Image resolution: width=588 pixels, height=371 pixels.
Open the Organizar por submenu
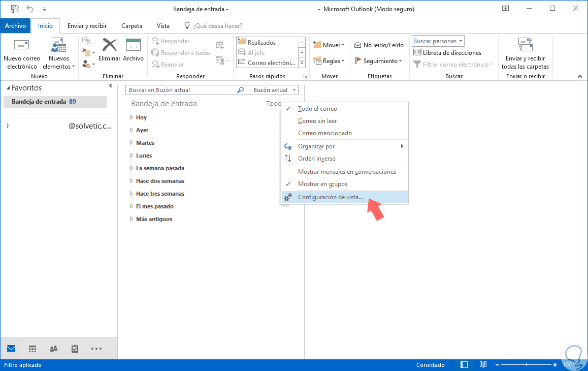point(345,146)
